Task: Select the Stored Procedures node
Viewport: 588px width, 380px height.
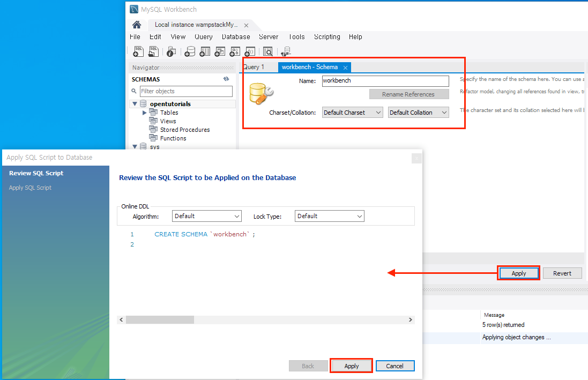Action: tap(185, 130)
